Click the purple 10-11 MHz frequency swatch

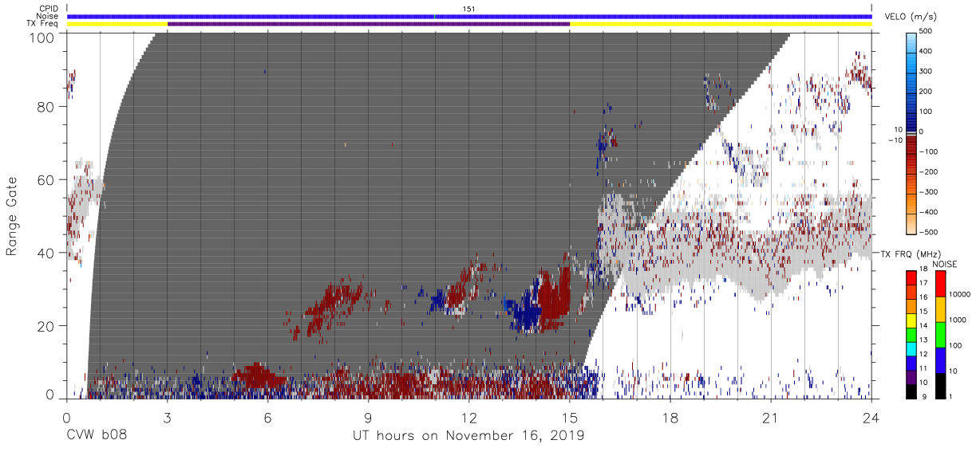(x=911, y=377)
